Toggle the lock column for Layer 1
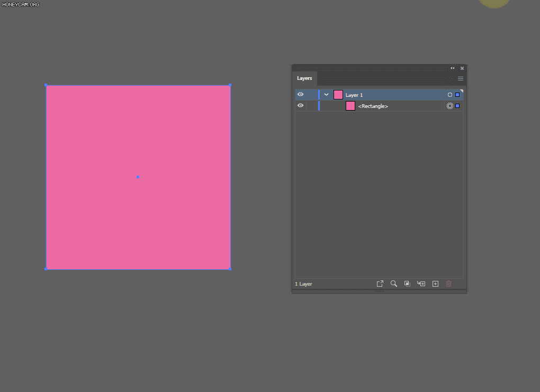This screenshot has height=392, width=540. 312,95
